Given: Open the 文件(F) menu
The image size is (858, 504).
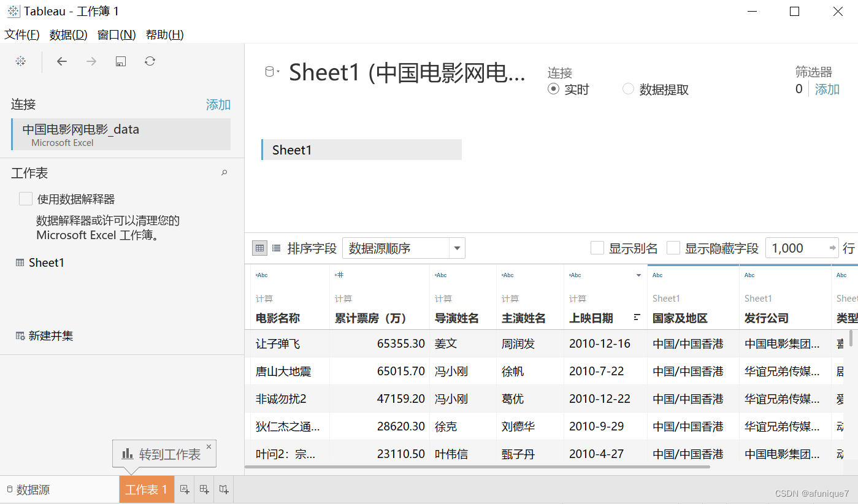Looking at the screenshot, I should (22, 35).
